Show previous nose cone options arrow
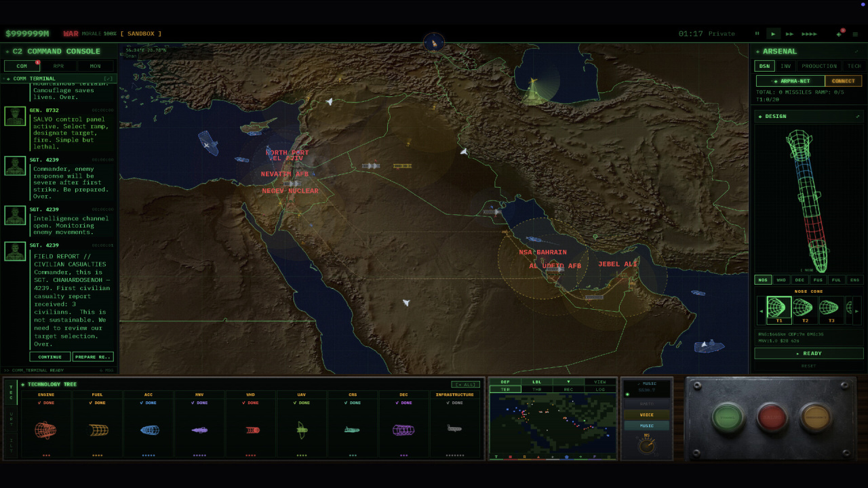This screenshot has width=868, height=488. (x=761, y=311)
